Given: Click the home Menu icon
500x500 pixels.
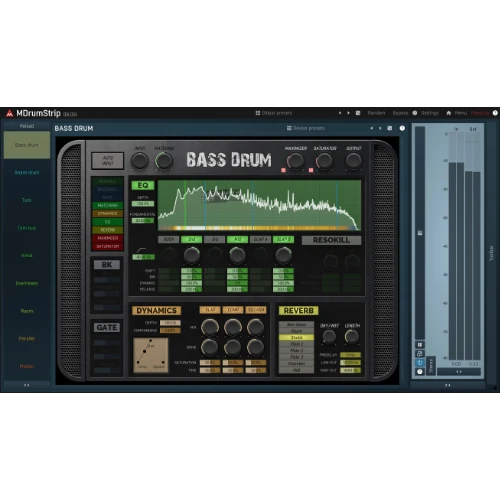Looking at the screenshot, I should point(449,113).
